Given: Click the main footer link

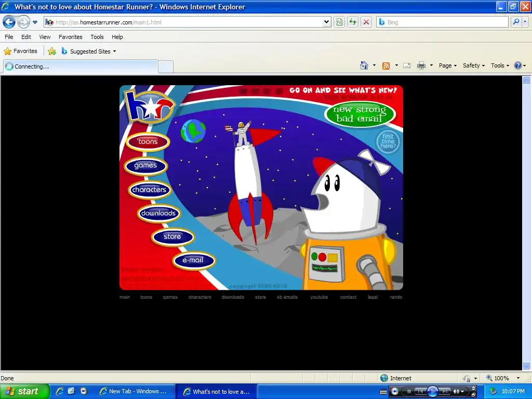Looking at the screenshot, I should pos(125,297).
